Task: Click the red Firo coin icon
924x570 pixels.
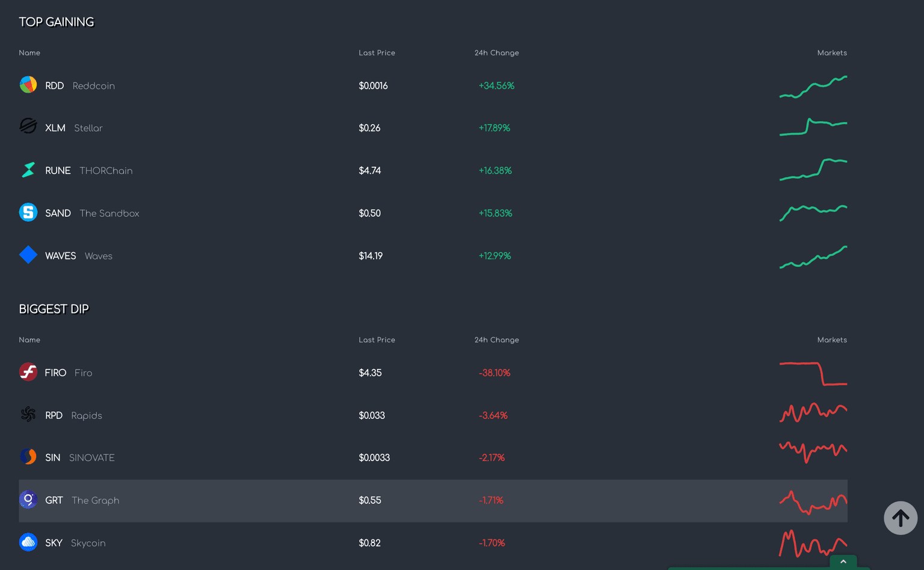Action: point(28,372)
